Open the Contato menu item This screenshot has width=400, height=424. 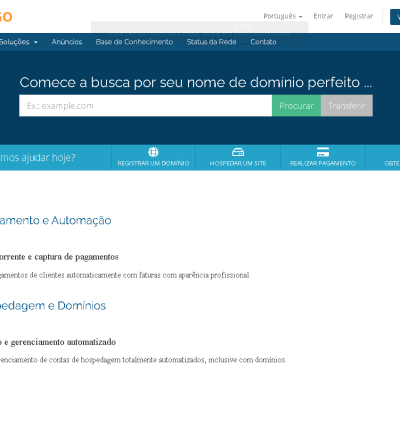click(x=263, y=42)
